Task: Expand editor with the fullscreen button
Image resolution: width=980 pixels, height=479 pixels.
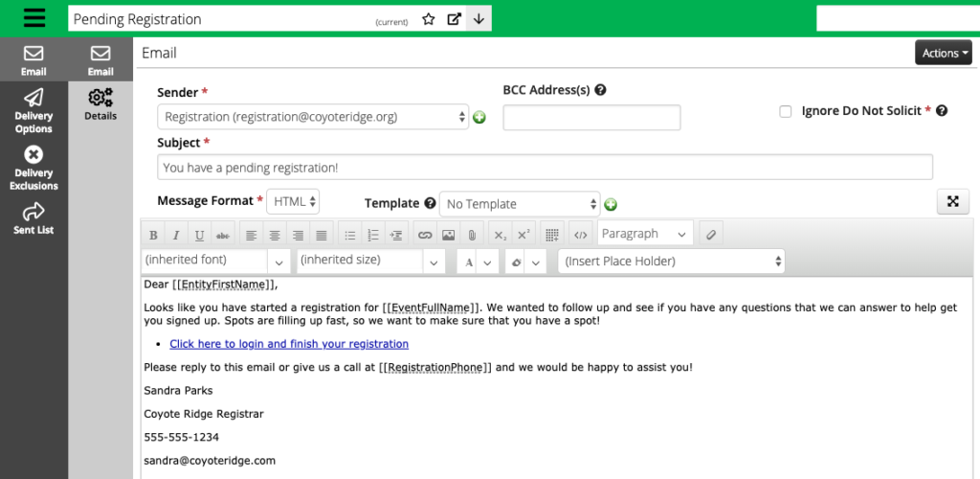Action: pos(952,201)
